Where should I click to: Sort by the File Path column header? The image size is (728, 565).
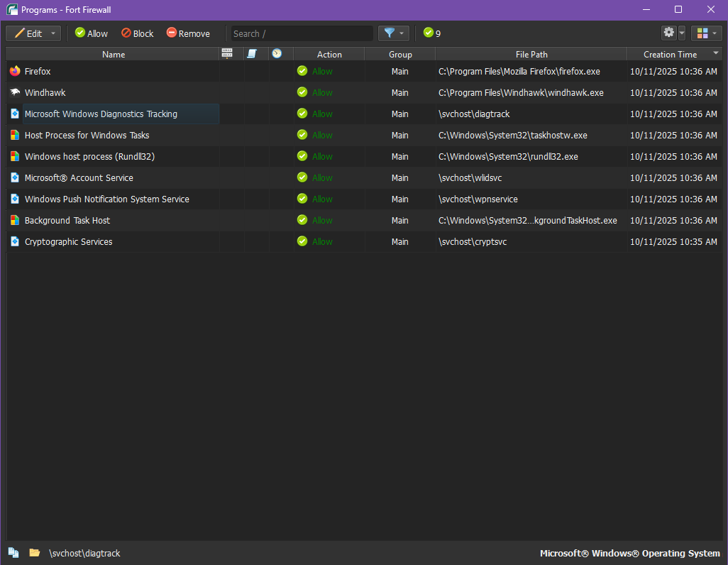pyautogui.click(x=531, y=54)
